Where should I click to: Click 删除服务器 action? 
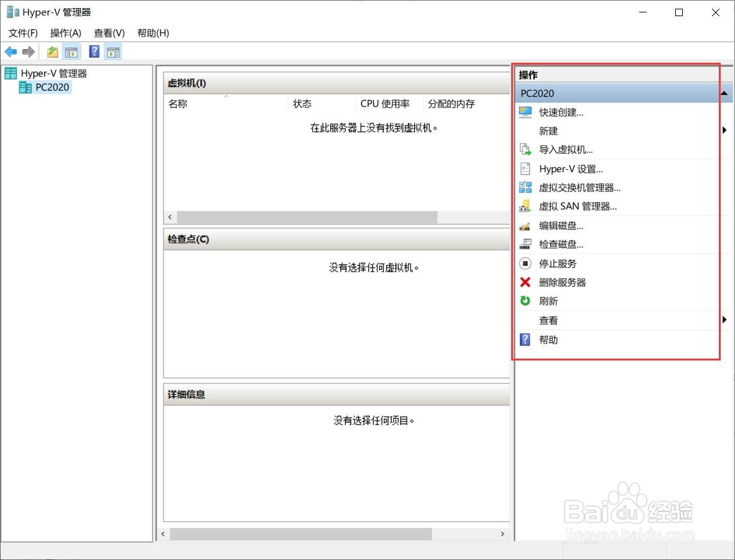pos(563,282)
